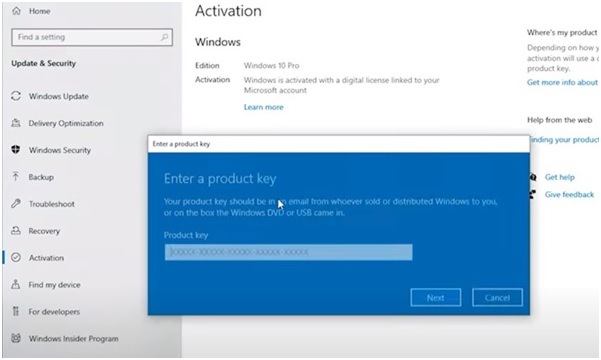Click 'Windows is activated with a digital license' text

(342, 85)
